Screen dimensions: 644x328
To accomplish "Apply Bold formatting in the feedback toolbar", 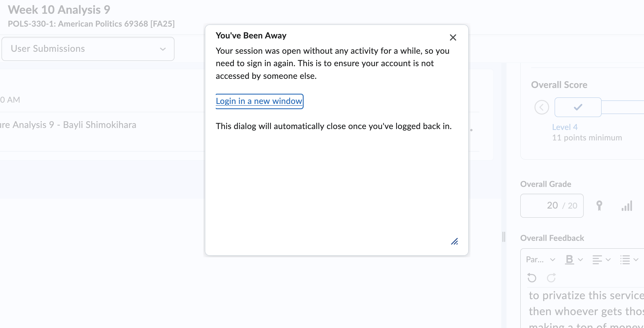I will [x=569, y=260].
